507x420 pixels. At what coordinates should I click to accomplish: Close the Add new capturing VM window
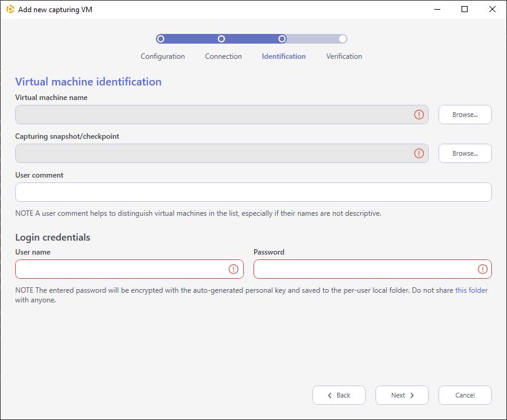coord(492,9)
